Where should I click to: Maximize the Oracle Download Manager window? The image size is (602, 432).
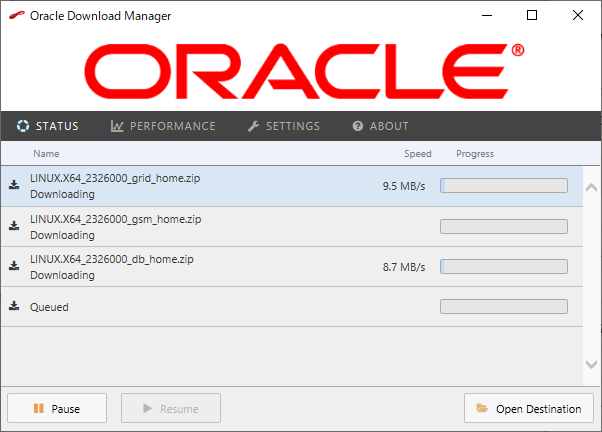pyautogui.click(x=532, y=15)
